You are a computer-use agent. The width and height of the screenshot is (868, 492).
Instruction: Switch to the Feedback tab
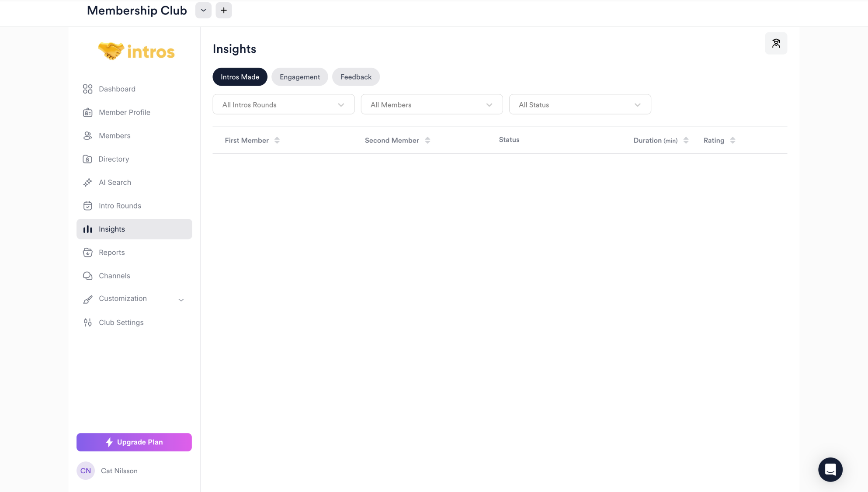(356, 77)
